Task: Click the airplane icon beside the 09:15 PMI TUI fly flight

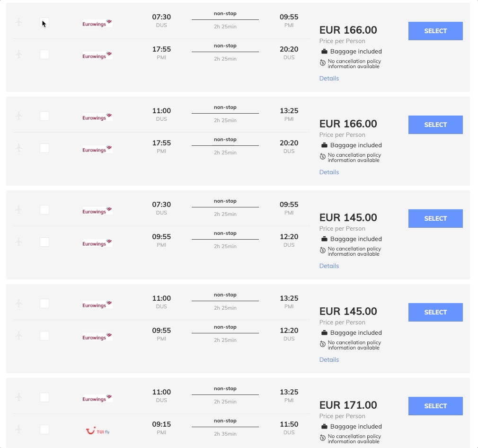Action: (x=19, y=430)
